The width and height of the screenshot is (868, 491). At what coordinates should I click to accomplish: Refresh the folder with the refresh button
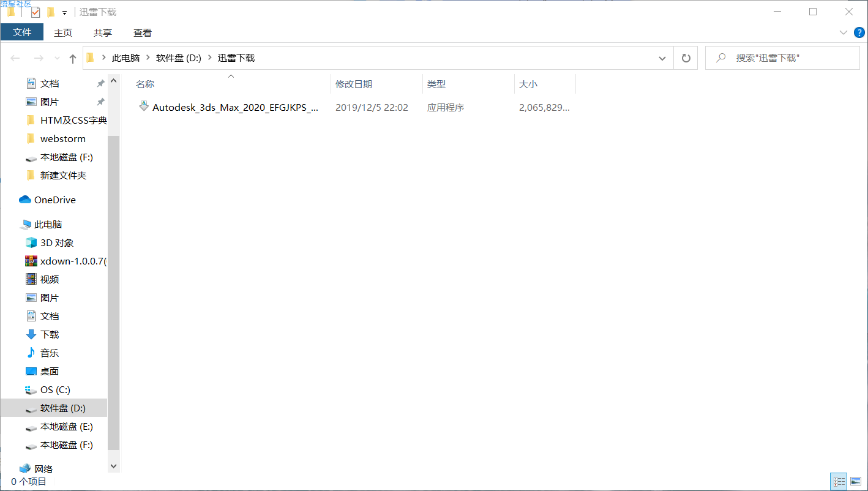(x=686, y=58)
